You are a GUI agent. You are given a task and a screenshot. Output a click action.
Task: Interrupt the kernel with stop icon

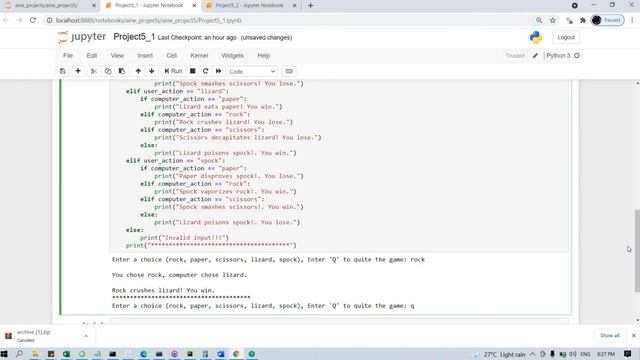(x=193, y=71)
